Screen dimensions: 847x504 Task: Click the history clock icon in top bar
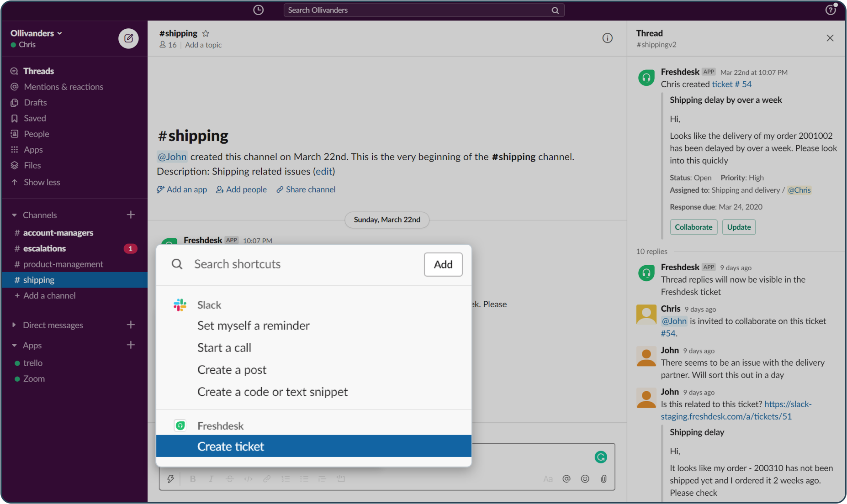coord(258,10)
